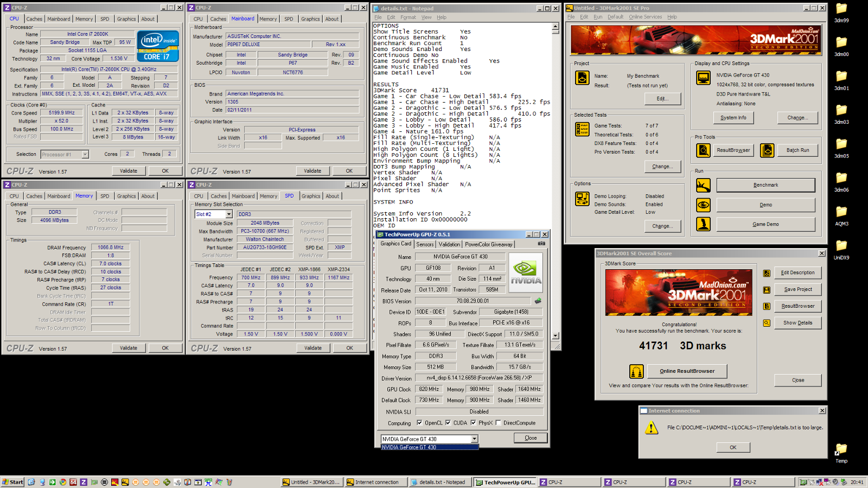Open the 3dm03 desktop folder
This screenshot has height=488, width=868.
coord(841,110)
